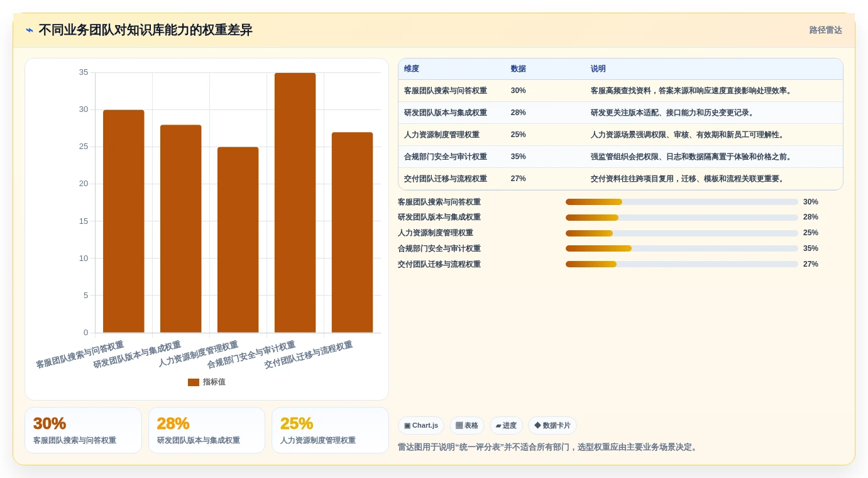Click the 25% progress bar for 人力资源
Viewport: 868px width, 478px height.
(682, 233)
